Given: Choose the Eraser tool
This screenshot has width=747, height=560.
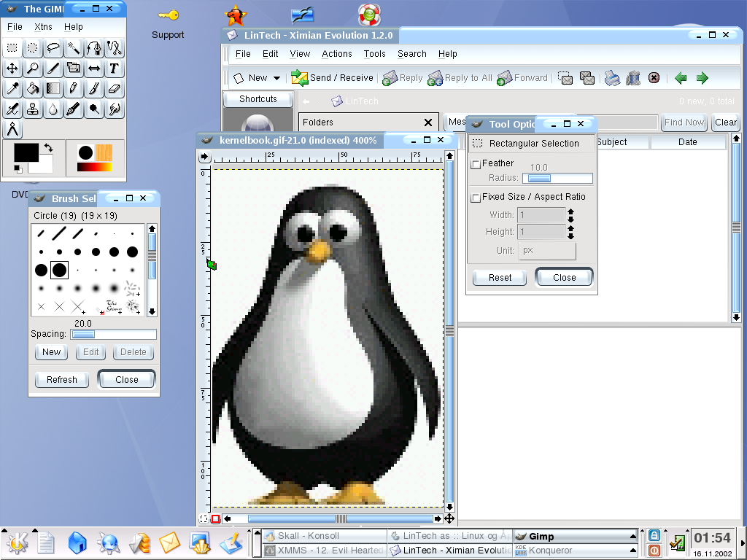Looking at the screenshot, I should click(x=115, y=89).
